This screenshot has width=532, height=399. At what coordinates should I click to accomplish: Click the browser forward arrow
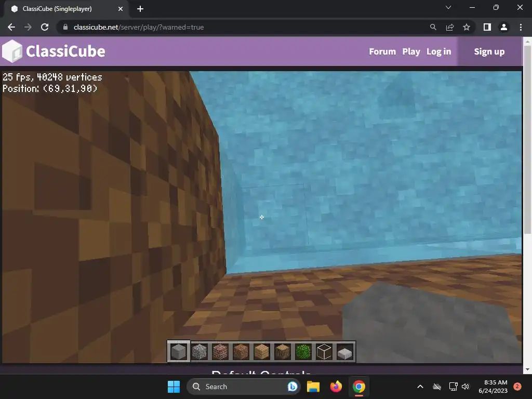(28, 27)
